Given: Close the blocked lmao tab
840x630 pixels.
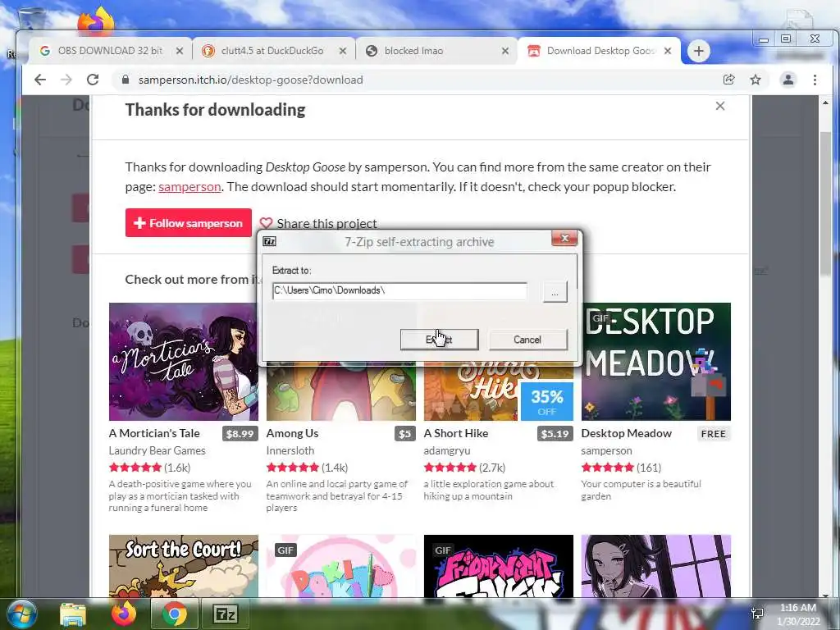Looking at the screenshot, I should click(505, 51).
